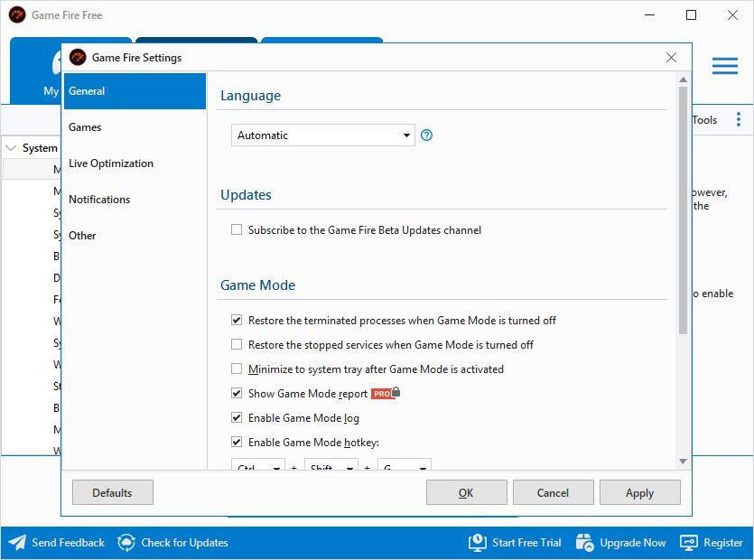The image size is (754, 560).
Task: Open the three-dot more options menu
Action: point(738,119)
